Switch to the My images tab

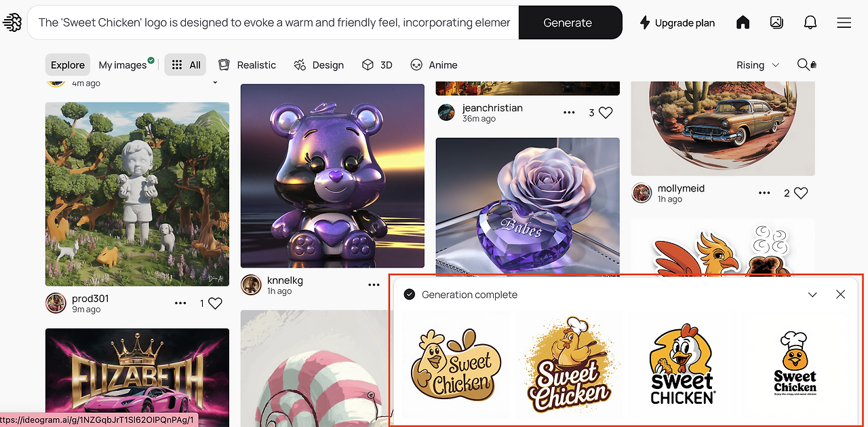[123, 64]
